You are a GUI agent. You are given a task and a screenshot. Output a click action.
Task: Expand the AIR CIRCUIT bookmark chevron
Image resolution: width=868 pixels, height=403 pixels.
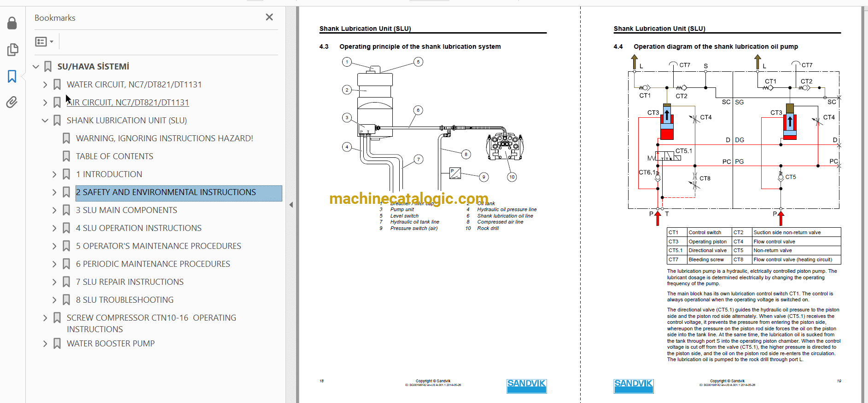click(45, 103)
